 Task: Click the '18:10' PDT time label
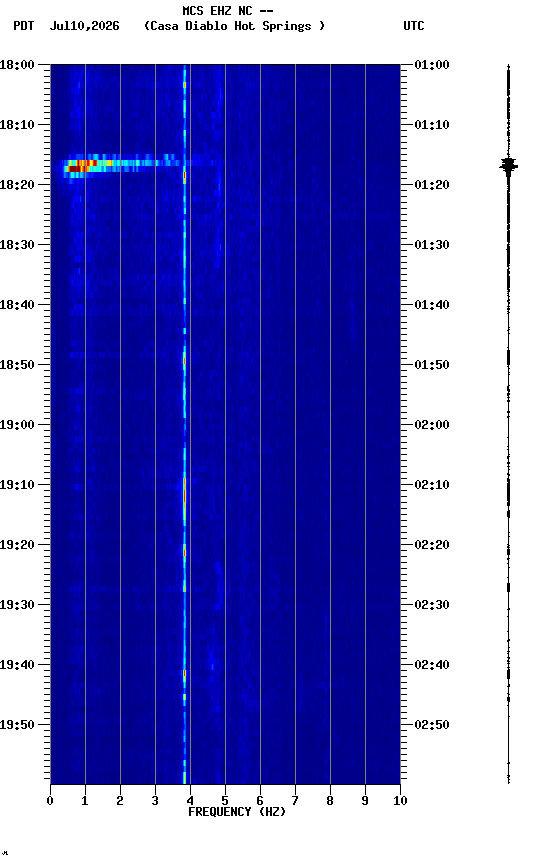tap(17, 125)
